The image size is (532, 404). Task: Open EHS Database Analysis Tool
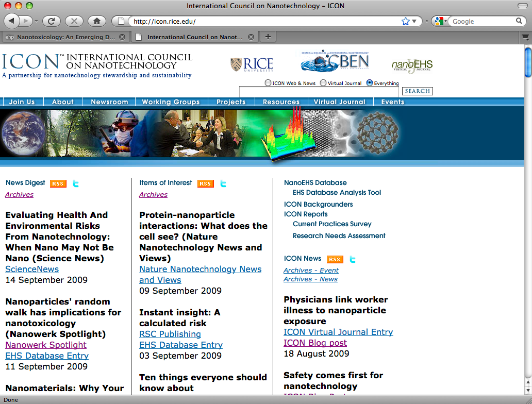point(337,192)
